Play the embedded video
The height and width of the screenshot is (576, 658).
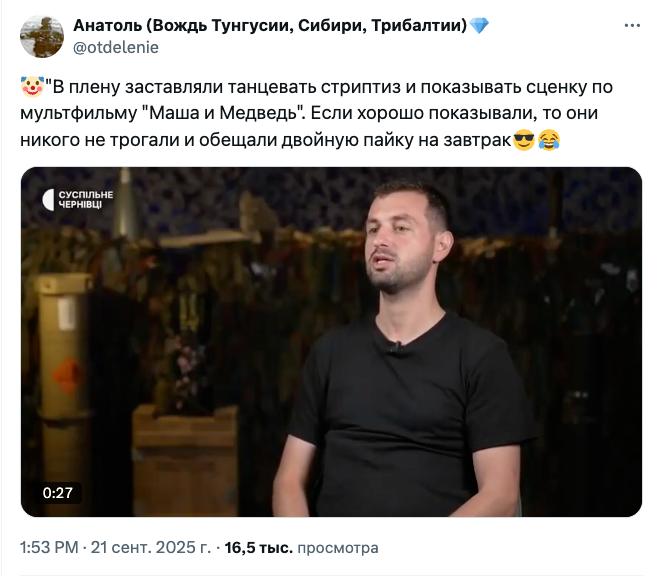click(331, 341)
